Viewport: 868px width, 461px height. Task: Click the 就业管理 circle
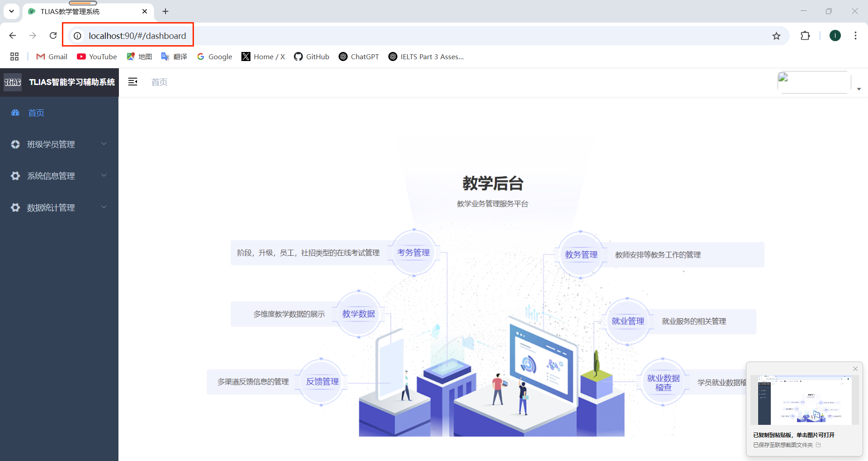click(x=627, y=321)
